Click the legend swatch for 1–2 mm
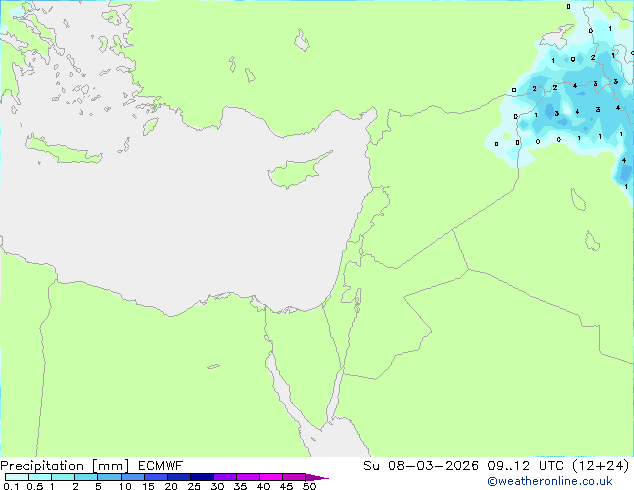This screenshot has width=634, height=490. tap(63, 477)
